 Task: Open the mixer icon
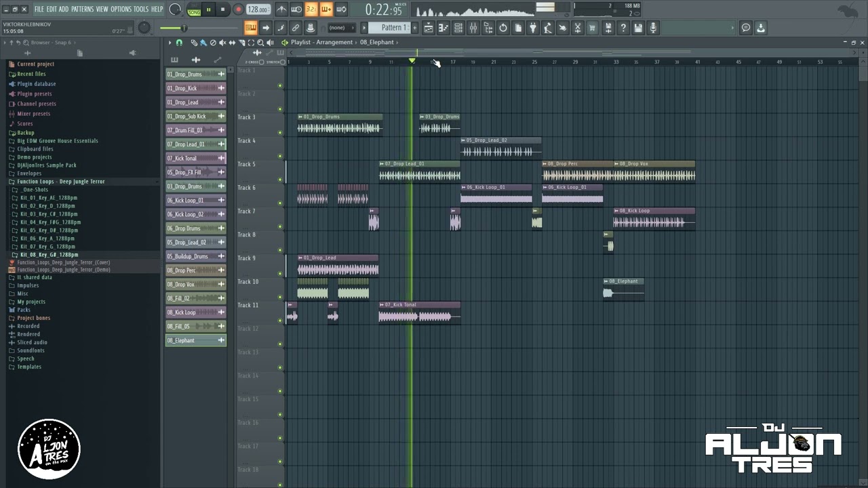[x=473, y=28]
